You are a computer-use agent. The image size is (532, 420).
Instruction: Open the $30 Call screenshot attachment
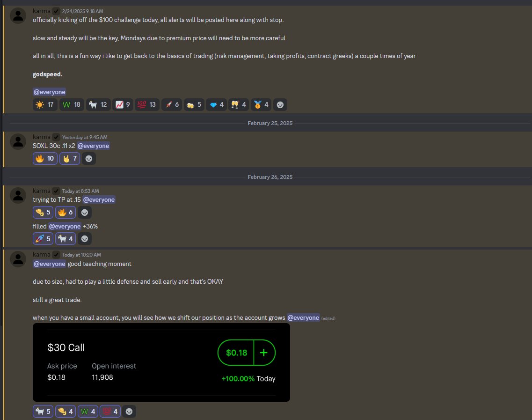pos(161,362)
